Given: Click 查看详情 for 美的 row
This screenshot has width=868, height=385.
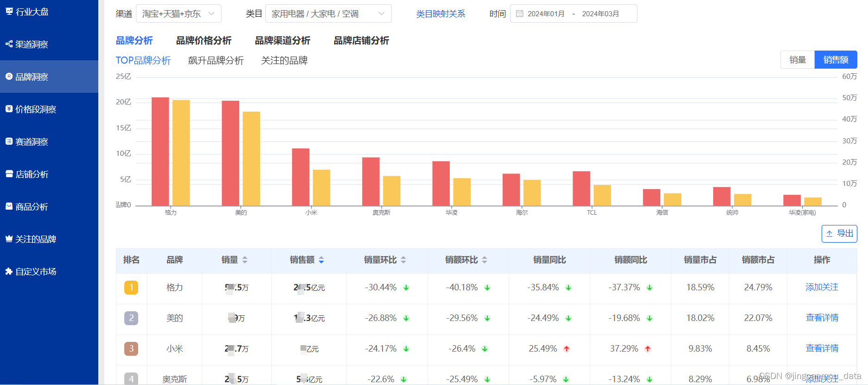Looking at the screenshot, I should pyautogui.click(x=822, y=318).
